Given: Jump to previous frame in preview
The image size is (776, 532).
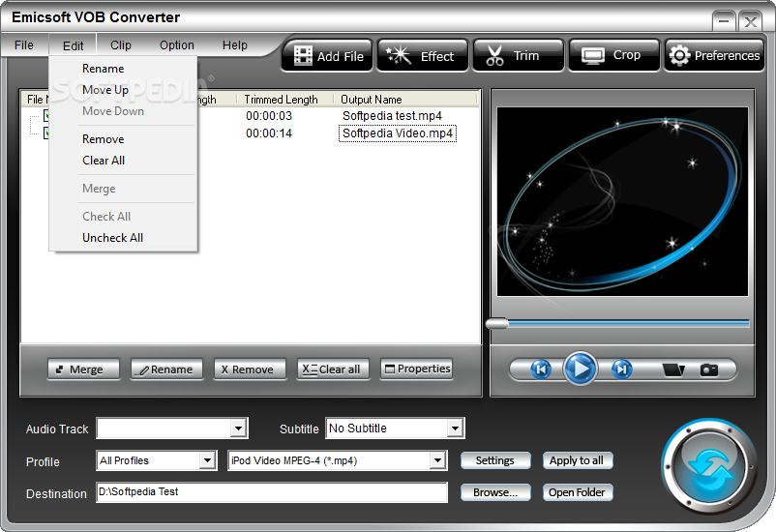Looking at the screenshot, I should 541,369.
